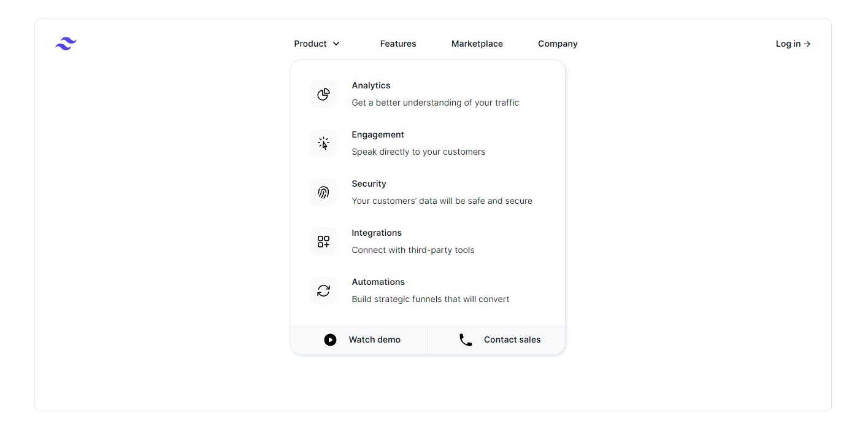Click the Analytics pie chart icon
This screenshot has width=868, height=431.
click(323, 94)
